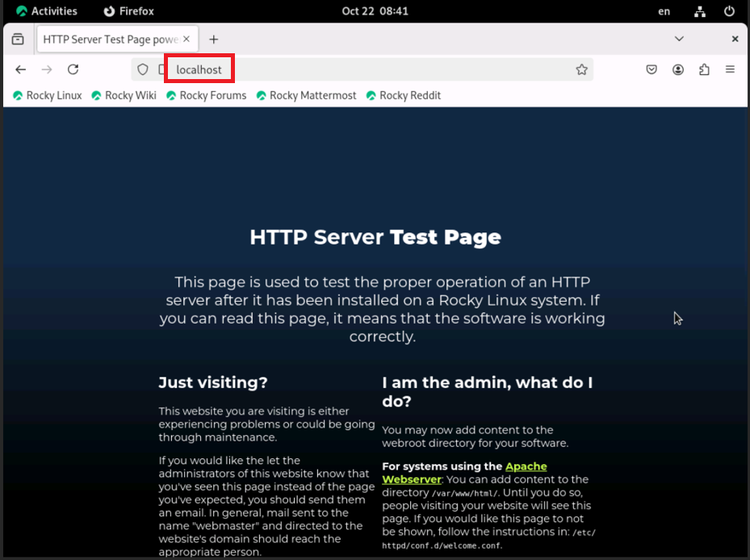Click the Back navigation arrow
Screen dimensions: 750x560
(x=21, y=70)
